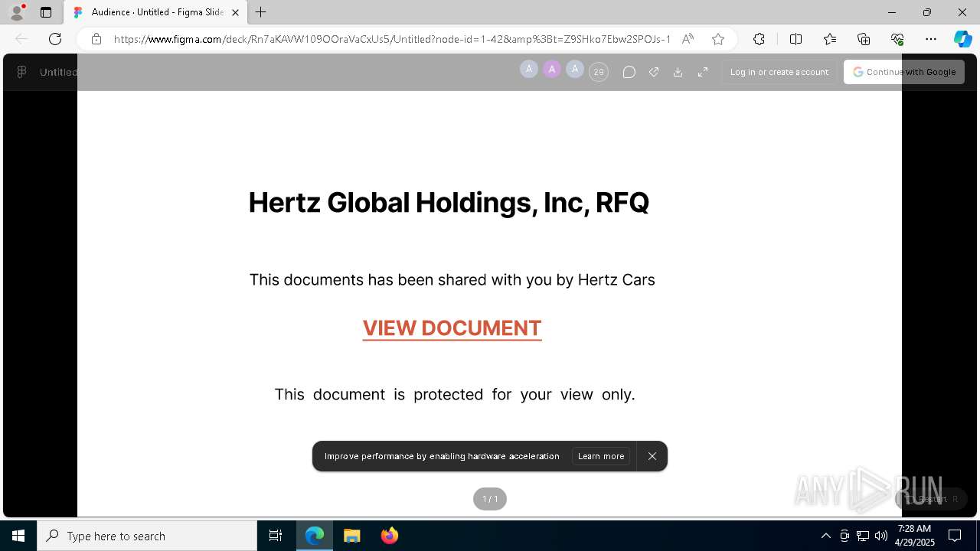The height and width of the screenshot is (551, 980).
Task: Open the Figma logo menu
Action: 21,72
